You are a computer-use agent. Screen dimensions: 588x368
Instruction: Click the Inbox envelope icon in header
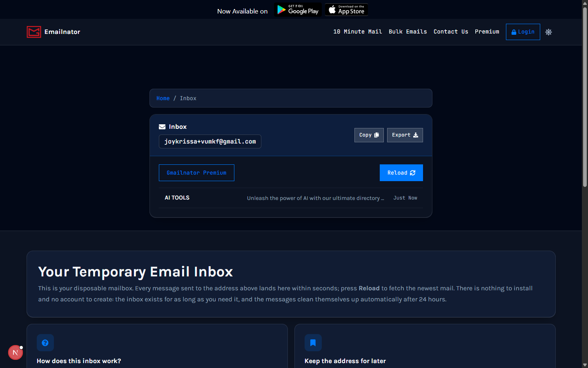click(162, 127)
